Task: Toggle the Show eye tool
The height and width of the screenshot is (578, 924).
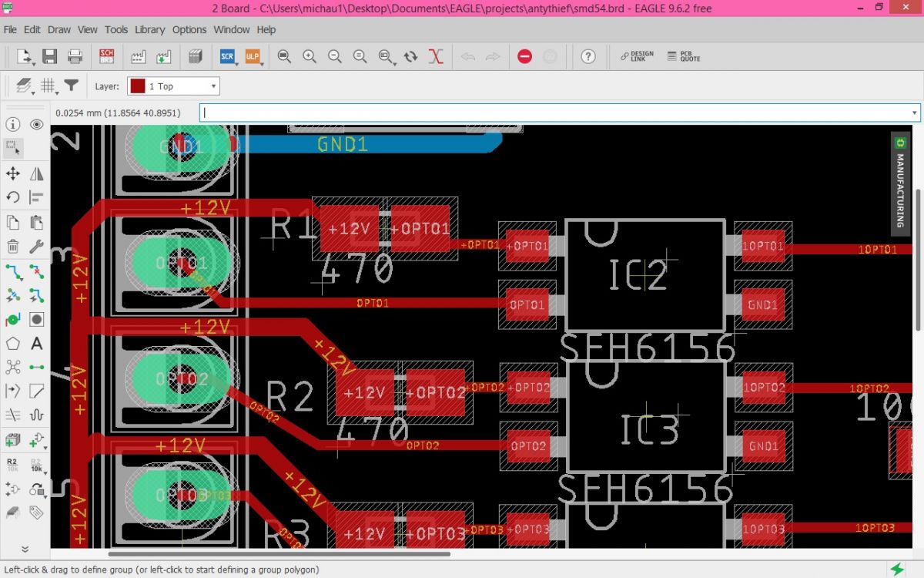Action: (36, 124)
